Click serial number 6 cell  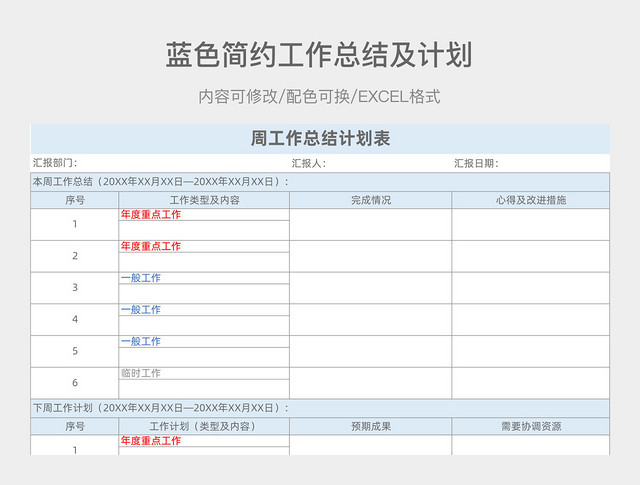[x=75, y=383]
